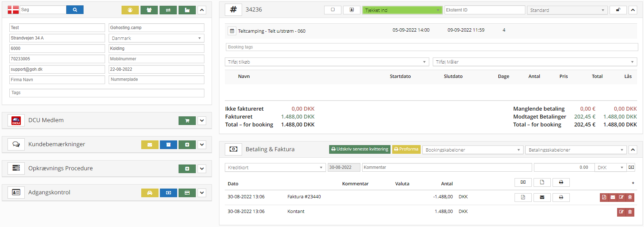This screenshot has height=227, width=644.
Task: Click the yellow envelope in Kundebemærkninger
Action: coord(150,145)
